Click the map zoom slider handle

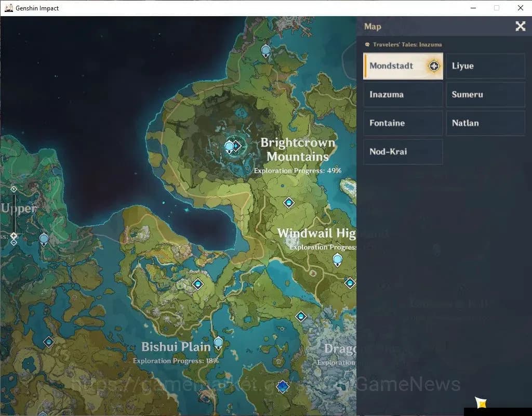[x=14, y=236]
